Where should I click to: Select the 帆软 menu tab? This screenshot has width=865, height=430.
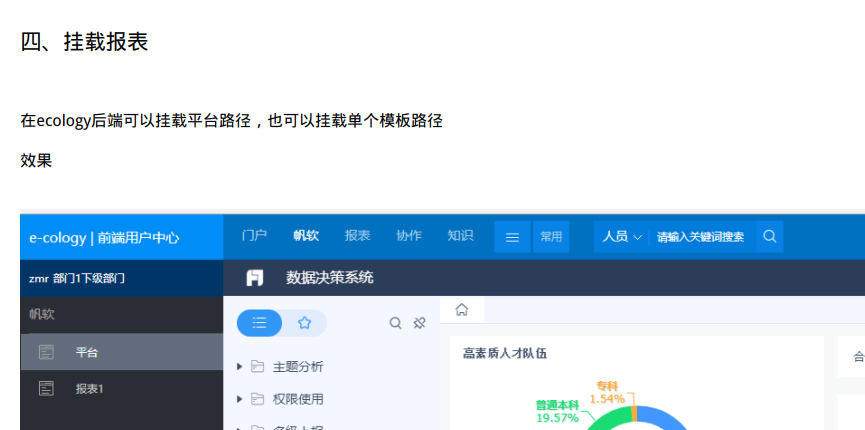(x=306, y=236)
